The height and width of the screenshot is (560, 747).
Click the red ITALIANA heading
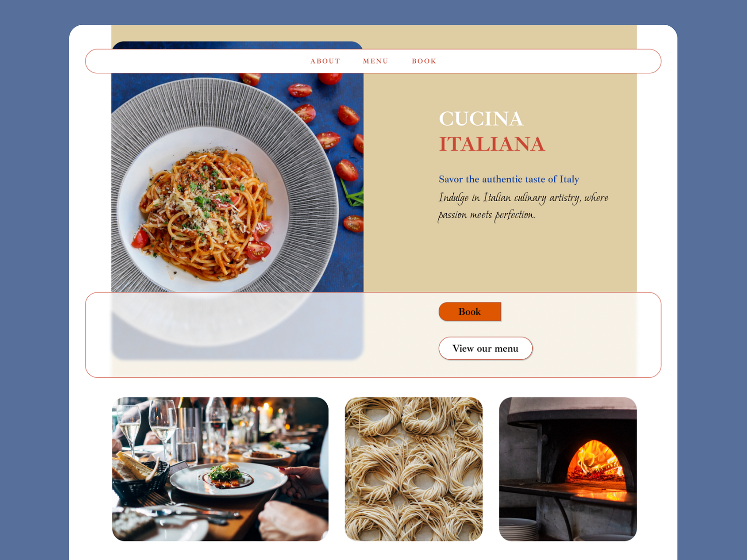(492, 144)
